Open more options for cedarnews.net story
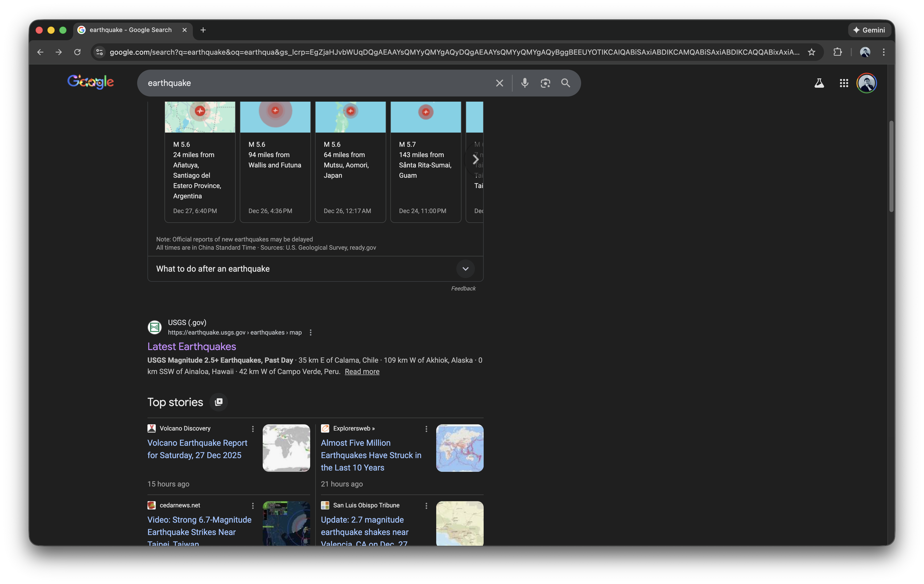The width and height of the screenshot is (924, 584). 252,506
